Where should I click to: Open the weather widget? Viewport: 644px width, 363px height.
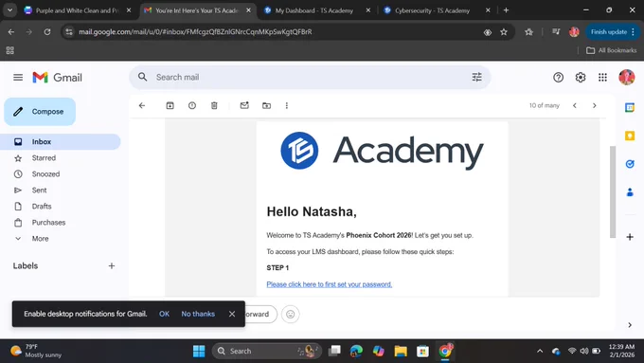tap(36, 351)
